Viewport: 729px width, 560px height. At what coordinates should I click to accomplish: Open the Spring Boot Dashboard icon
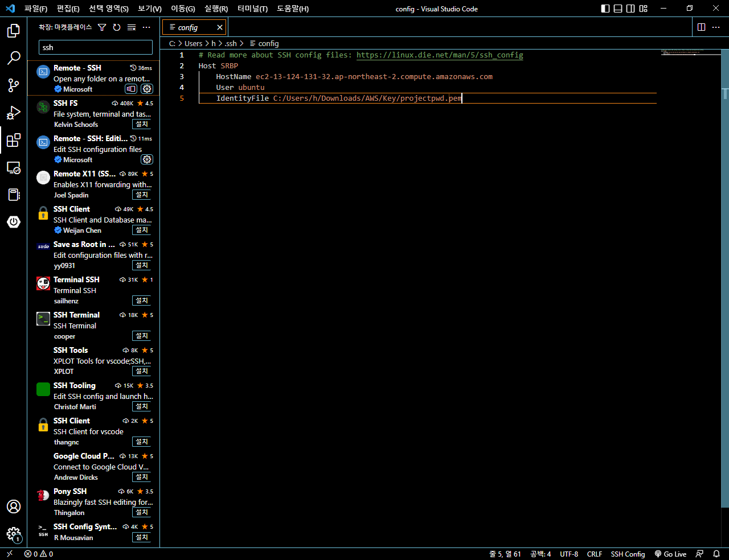(x=14, y=221)
